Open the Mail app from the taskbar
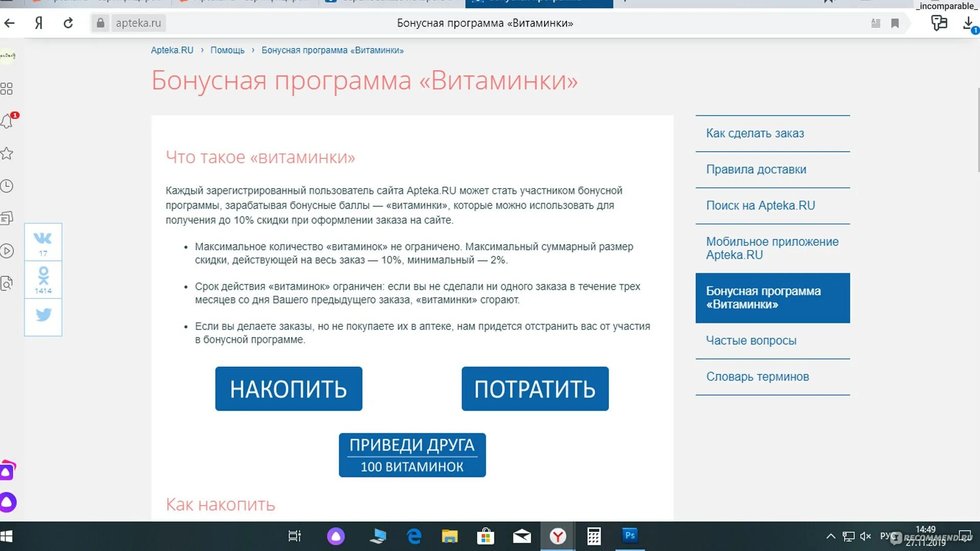This screenshot has width=980, height=551. click(522, 536)
